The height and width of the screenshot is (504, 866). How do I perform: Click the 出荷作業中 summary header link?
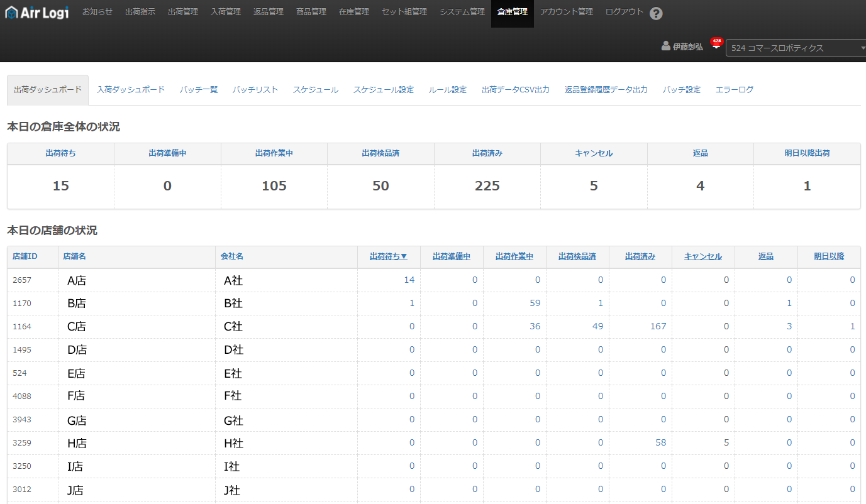coord(274,153)
